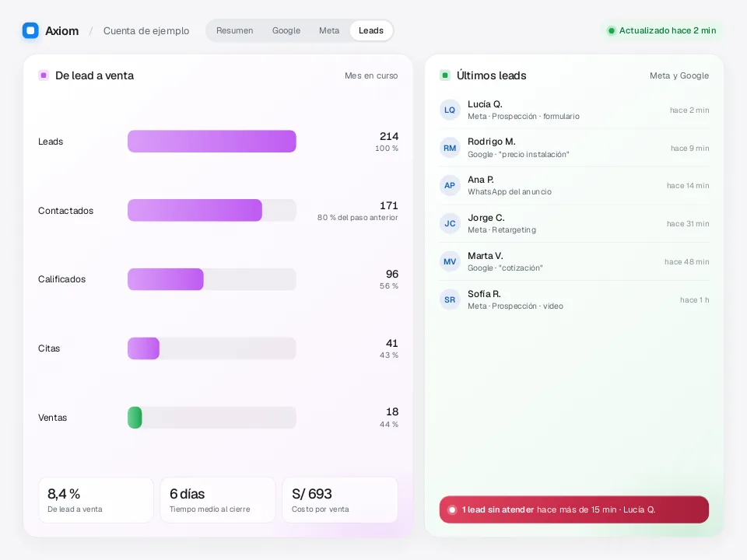Open the LQ avatar for Lucía Q.
The image size is (747, 560).
pyautogui.click(x=450, y=110)
